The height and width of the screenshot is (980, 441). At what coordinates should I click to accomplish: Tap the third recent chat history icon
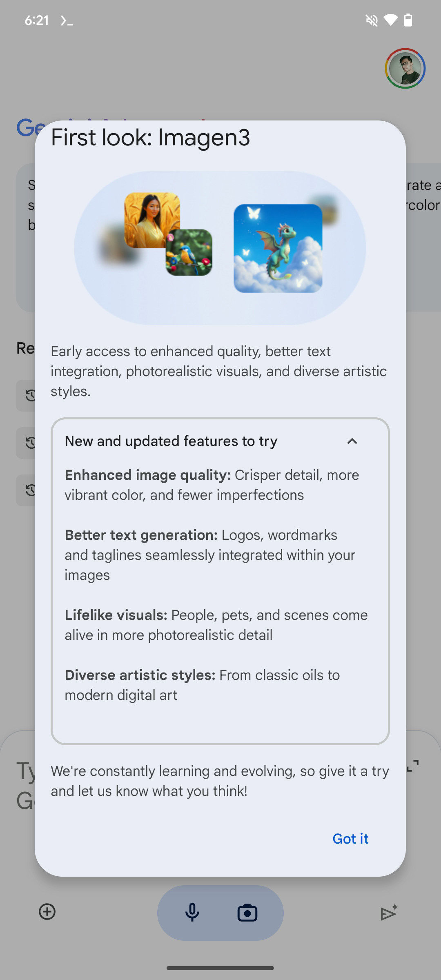click(x=29, y=490)
